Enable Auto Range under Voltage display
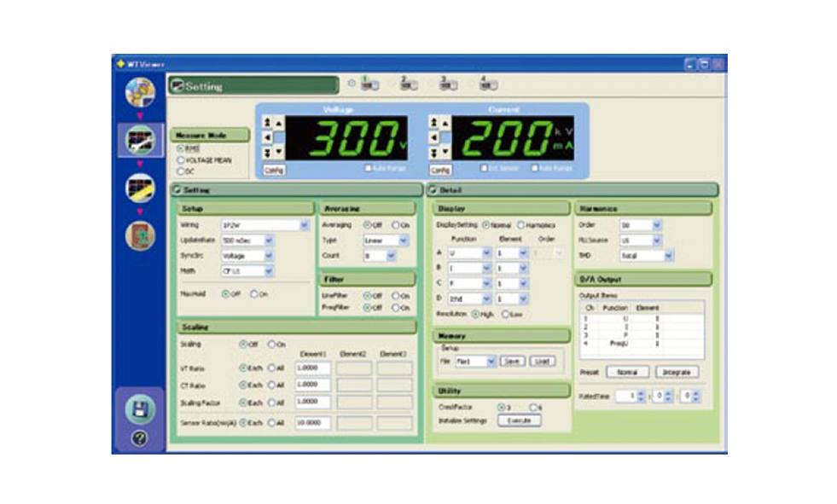 (368, 168)
